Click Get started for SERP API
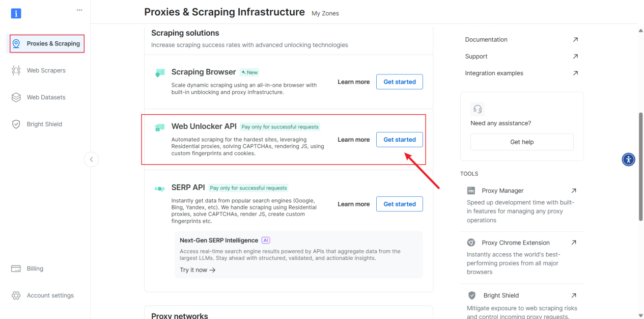644x319 pixels. point(400,204)
